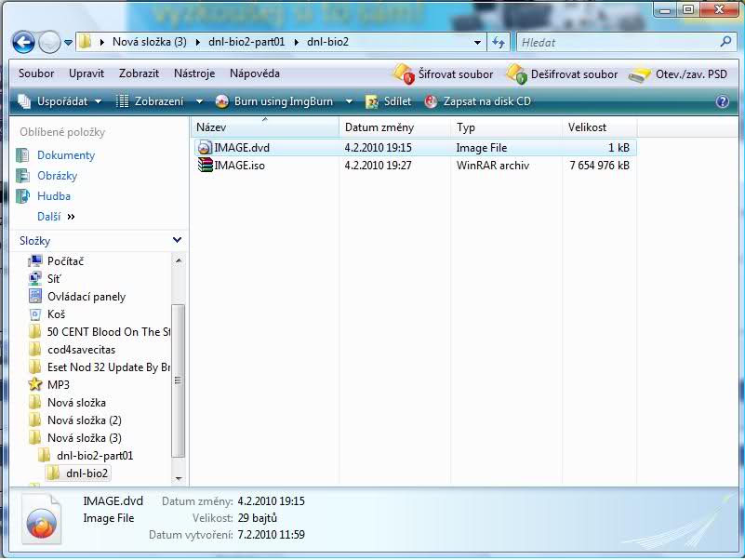Open the Soubor menu
Viewport: 745px width, 560px height.
[x=36, y=73]
